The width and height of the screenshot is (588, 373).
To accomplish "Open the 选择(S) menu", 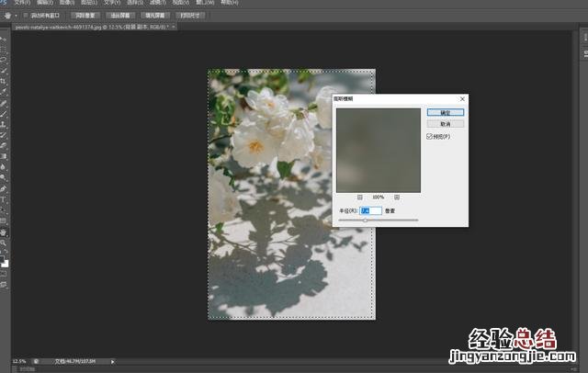I will [x=135, y=2].
